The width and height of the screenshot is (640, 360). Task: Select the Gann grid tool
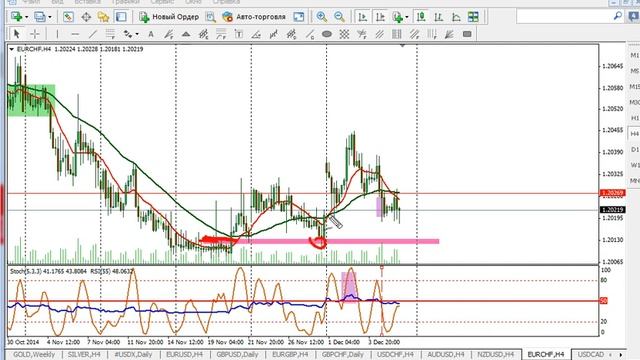click(344, 34)
